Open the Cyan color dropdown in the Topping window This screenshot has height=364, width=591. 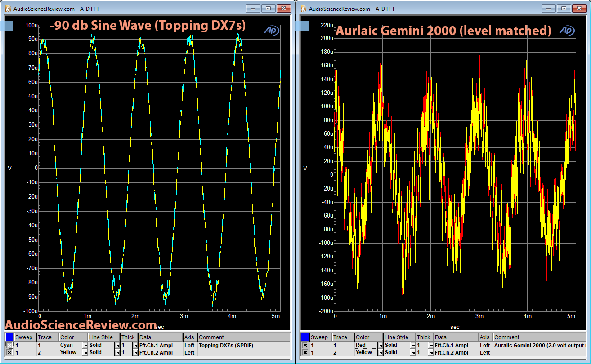pyautogui.click(x=85, y=345)
